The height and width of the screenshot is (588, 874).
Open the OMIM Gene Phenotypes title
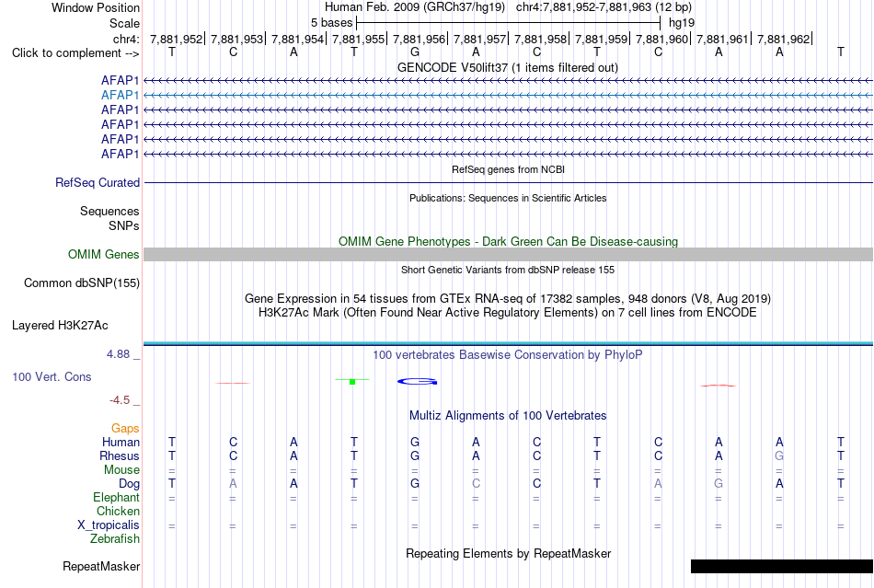tap(509, 241)
